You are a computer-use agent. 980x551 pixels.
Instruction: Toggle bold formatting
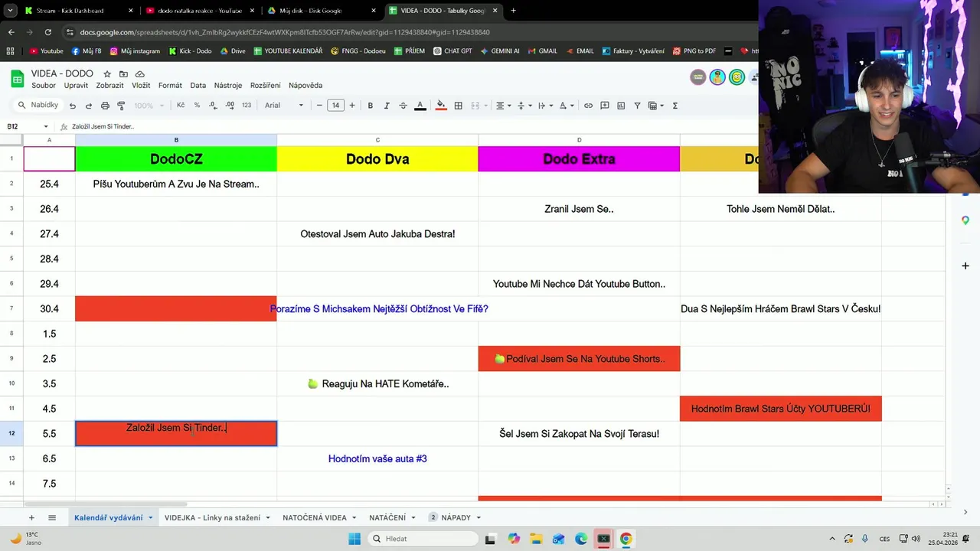tap(371, 106)
